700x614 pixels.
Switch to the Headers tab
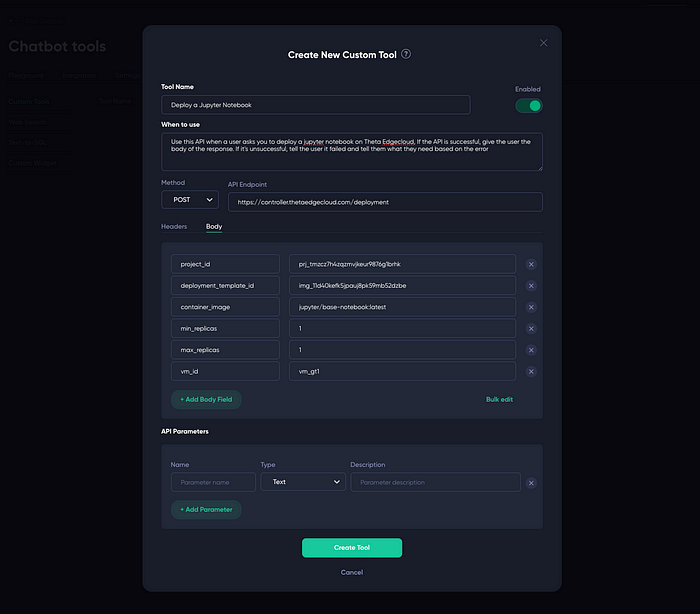(x=174, y=226)
